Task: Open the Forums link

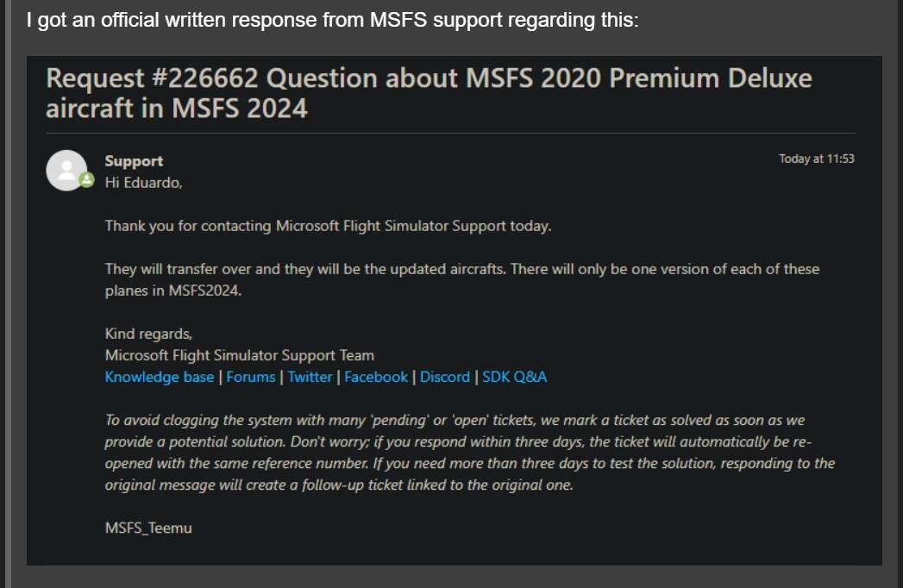Action: coord(250,377)
